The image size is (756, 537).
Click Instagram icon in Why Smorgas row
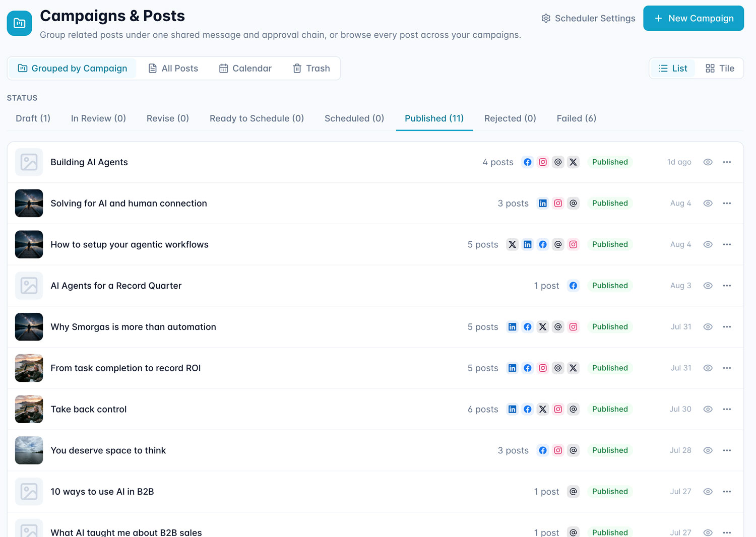[x=573, y=327]
